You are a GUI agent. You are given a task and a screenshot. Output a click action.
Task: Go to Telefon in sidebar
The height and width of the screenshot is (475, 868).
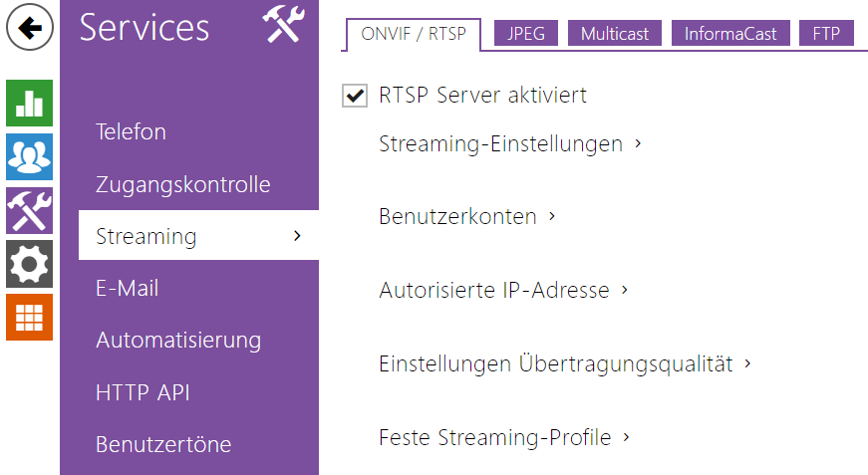point(131,131)
